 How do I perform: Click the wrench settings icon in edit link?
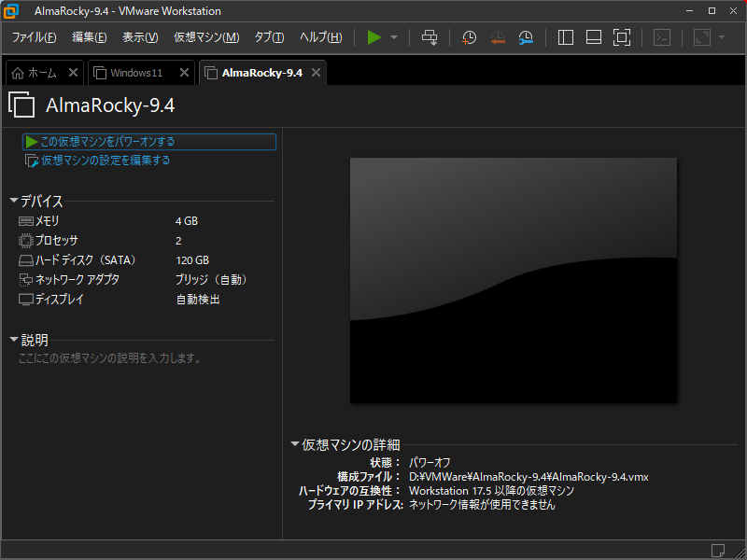coord(32,161)
